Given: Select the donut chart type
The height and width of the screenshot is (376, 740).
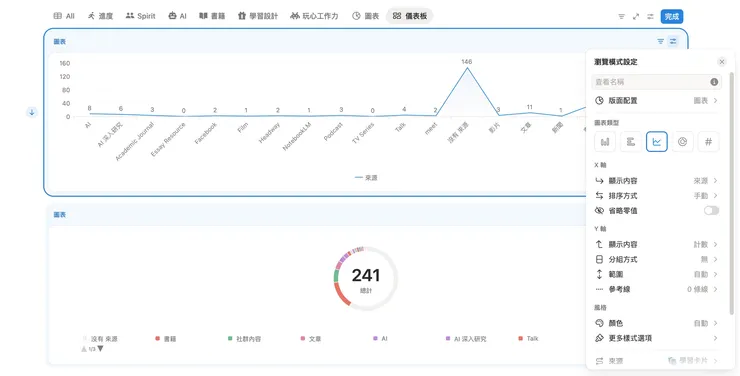Looking at the screenshot, I should click(682, 142).
